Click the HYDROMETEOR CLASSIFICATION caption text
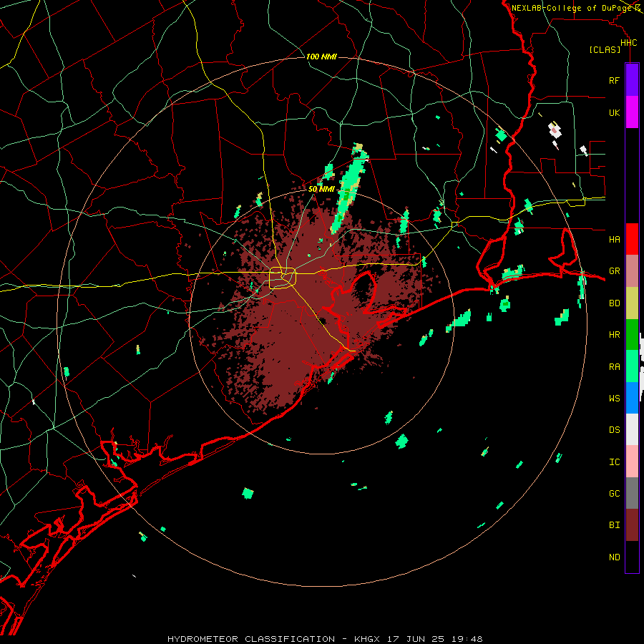 point(251,639)
